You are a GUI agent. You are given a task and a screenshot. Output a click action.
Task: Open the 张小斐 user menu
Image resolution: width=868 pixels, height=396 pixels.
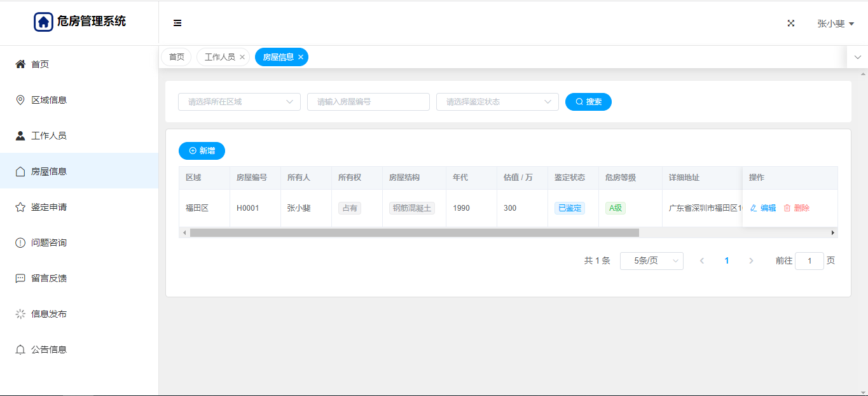(x=835, y=24)
